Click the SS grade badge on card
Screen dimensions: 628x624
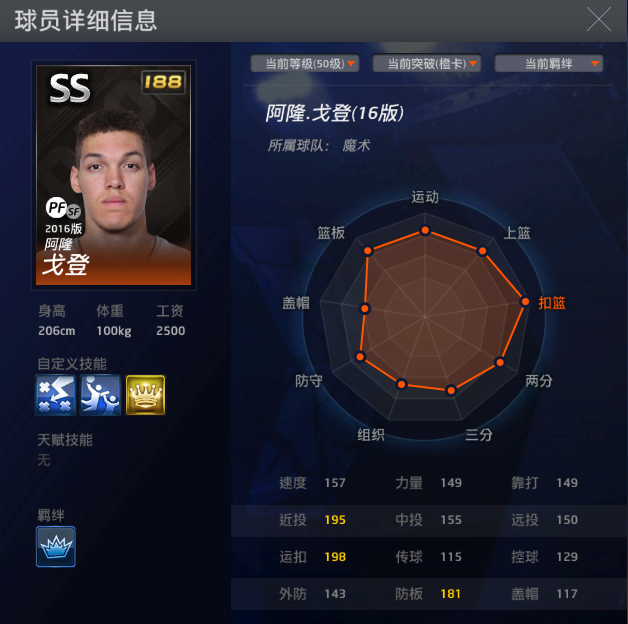pyautogui.click(x=70, y=88)
